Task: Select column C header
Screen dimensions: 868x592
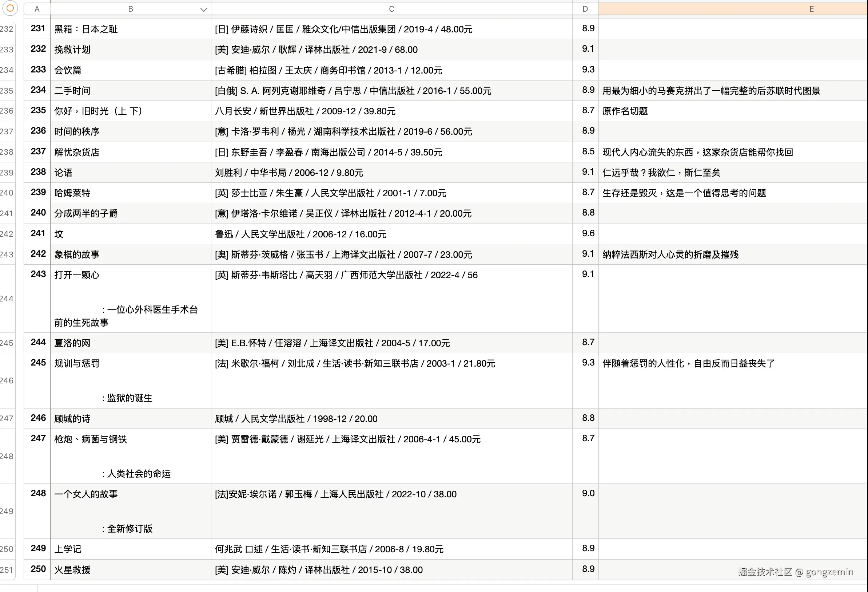Action: (x=391, y=9)
